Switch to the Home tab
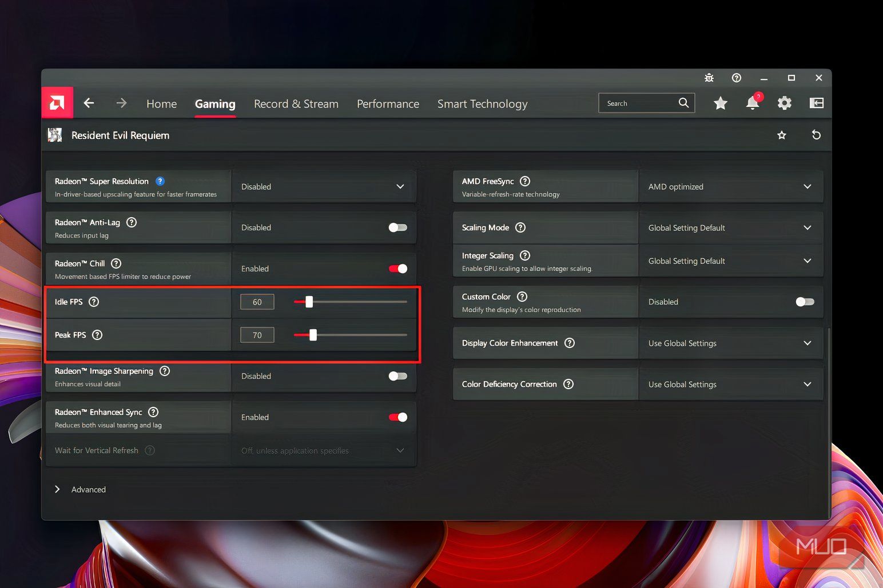Viewport: 883px width, 588px height. (x=161, y=104)
